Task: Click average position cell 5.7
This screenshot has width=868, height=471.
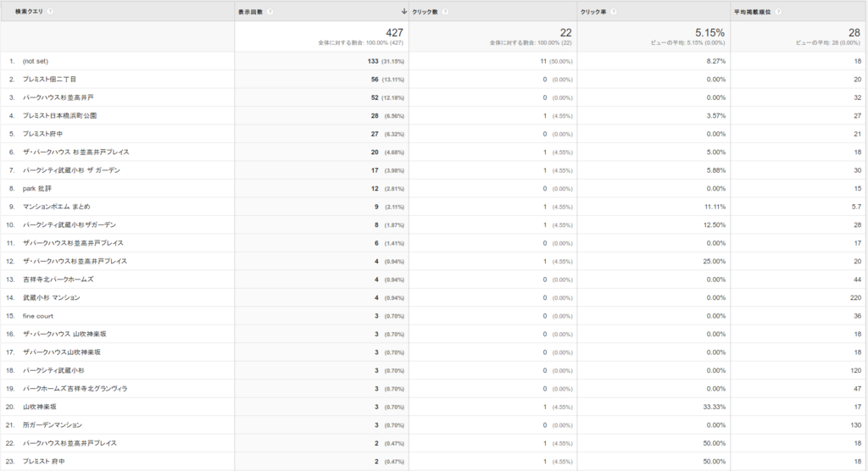Action: [x=856, y=207]
